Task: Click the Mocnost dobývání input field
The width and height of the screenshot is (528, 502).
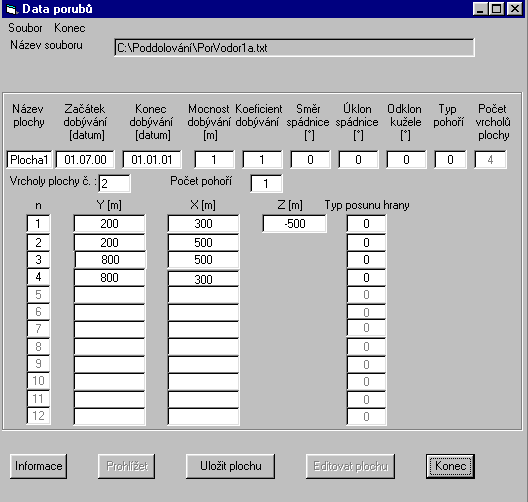Action: (214, 160)
